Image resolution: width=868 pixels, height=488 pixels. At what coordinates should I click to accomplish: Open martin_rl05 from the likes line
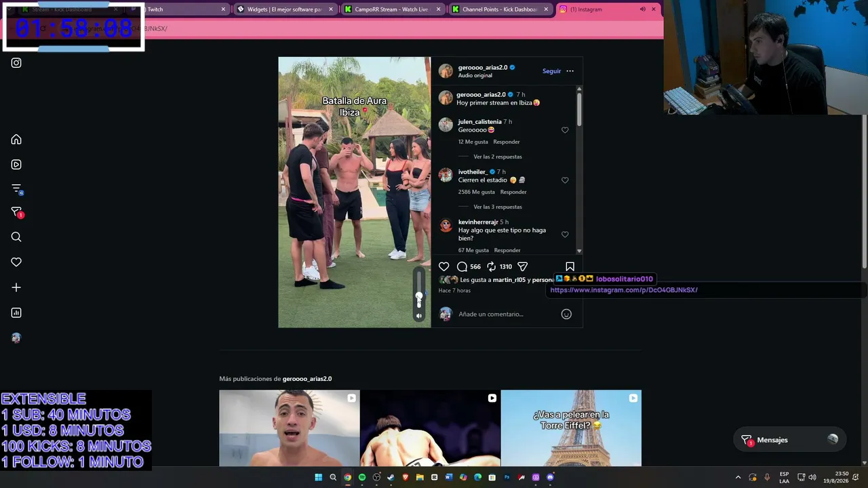coord(509,280)
